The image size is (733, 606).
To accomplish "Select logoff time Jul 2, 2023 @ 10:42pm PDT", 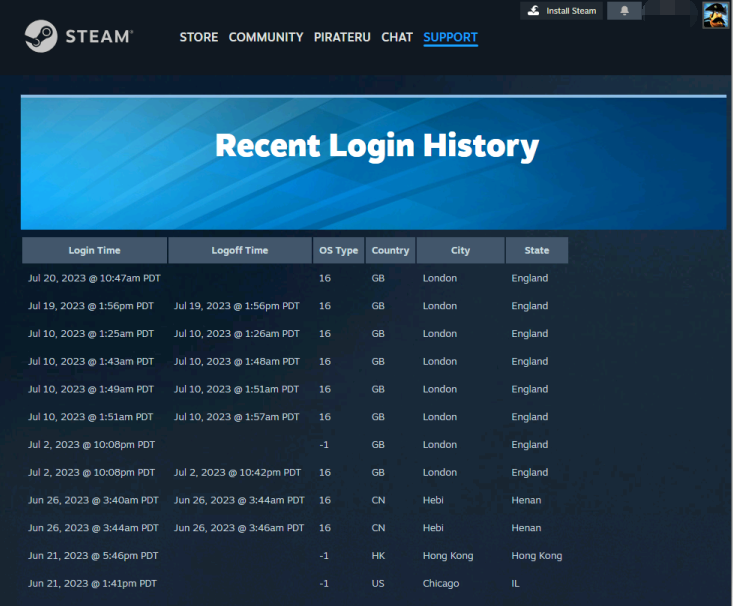I will pos(237,473).
